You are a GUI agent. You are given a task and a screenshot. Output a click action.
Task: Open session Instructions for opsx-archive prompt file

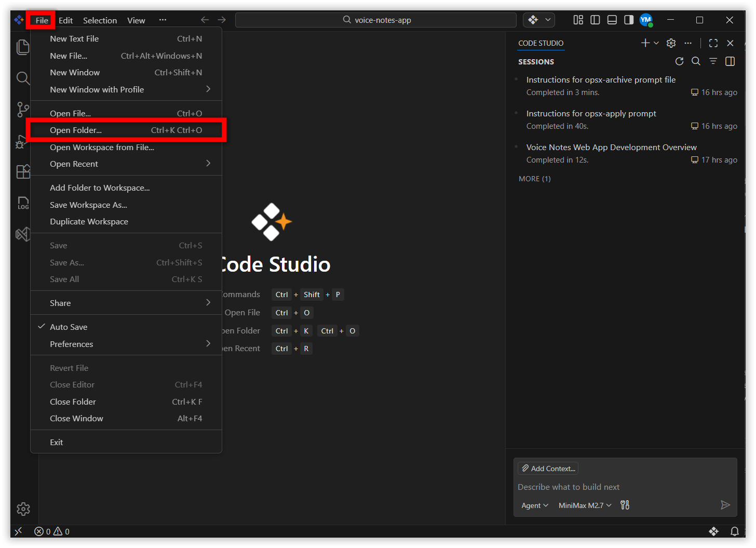pos(626,86)
